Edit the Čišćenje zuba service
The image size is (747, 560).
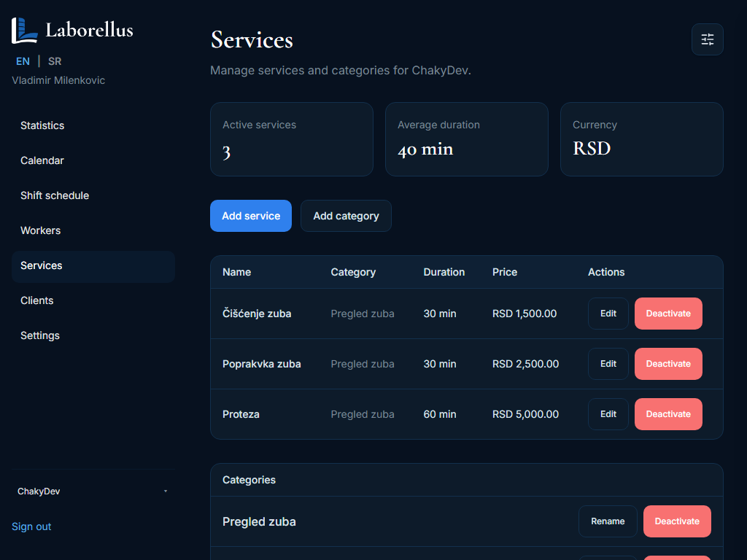pyautogui.click(x=608, y=314)
